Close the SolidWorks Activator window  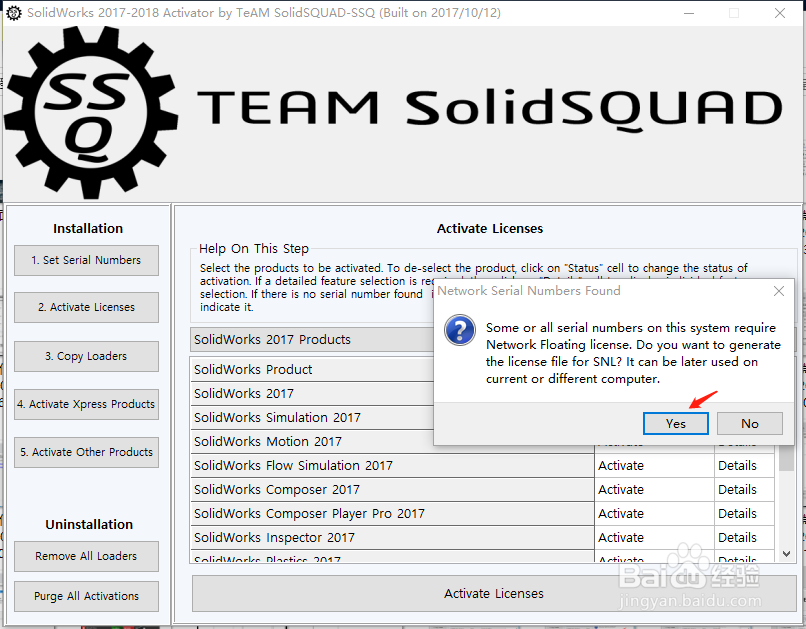(x=780, y=13)
